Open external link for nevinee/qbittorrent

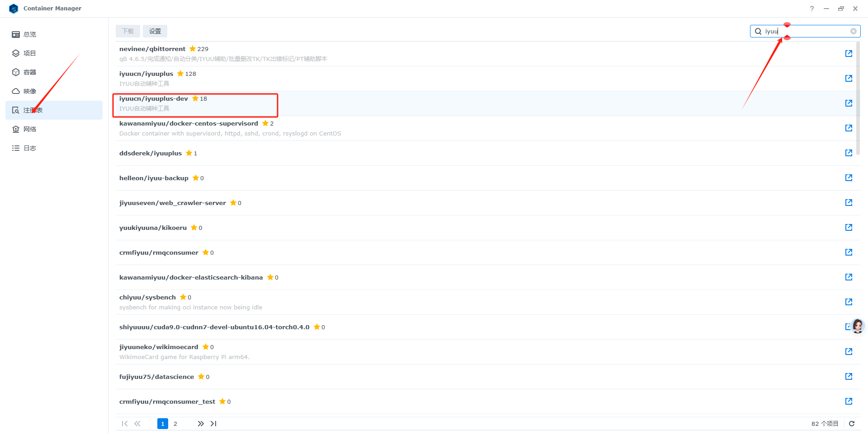pyautogui.click(x=849, y=54)
